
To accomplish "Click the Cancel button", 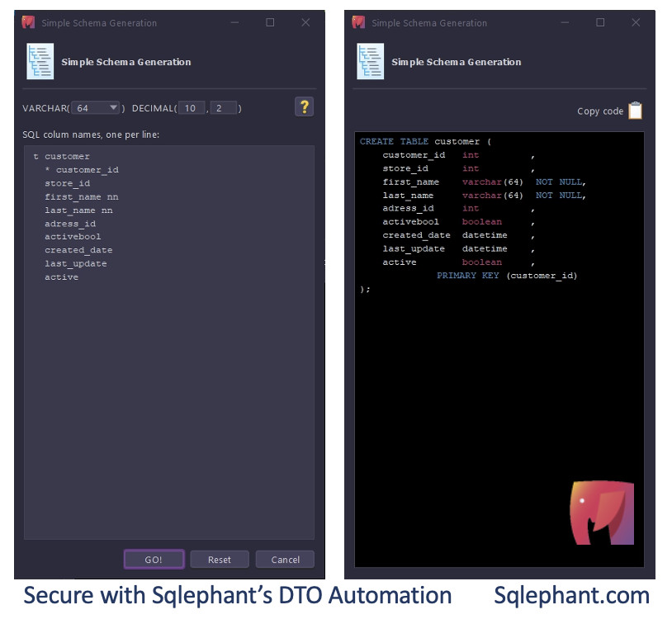I will pos(285,560).
